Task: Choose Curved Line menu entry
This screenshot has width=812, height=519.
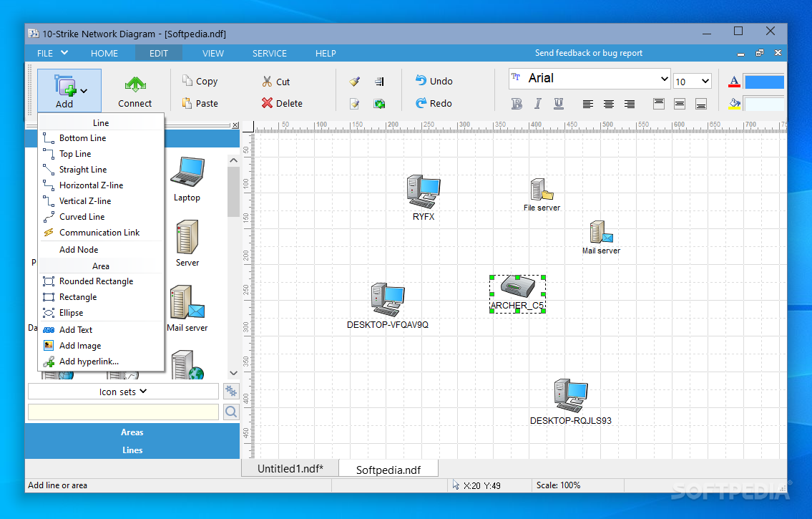Action: click(101, 217)
